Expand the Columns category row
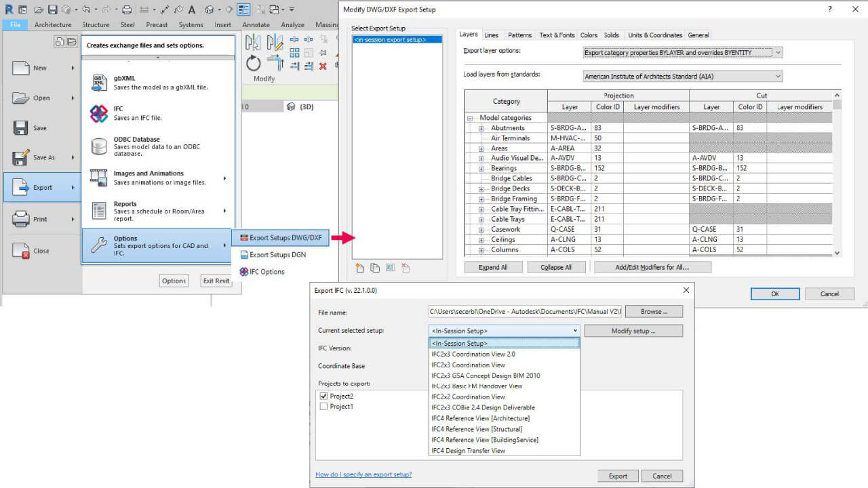Viewport: 868px width, 488px height. coord(481,250)
